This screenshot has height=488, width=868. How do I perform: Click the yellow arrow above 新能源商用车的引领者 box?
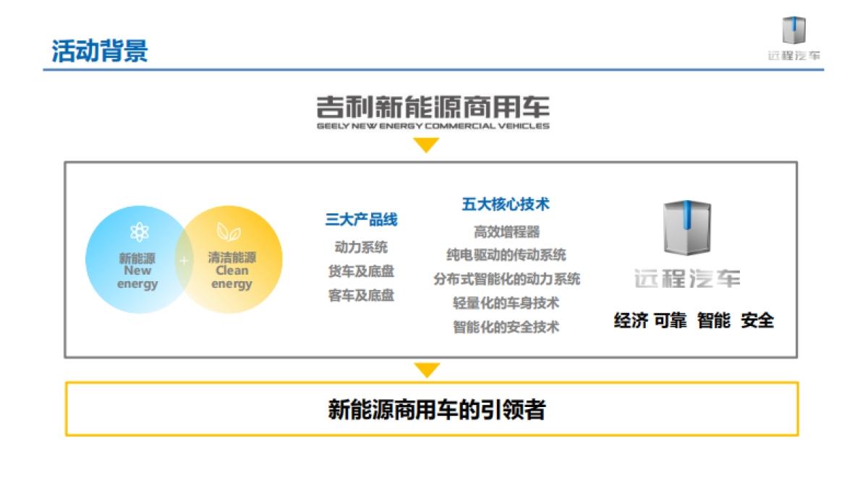click(x=425, y=370)
